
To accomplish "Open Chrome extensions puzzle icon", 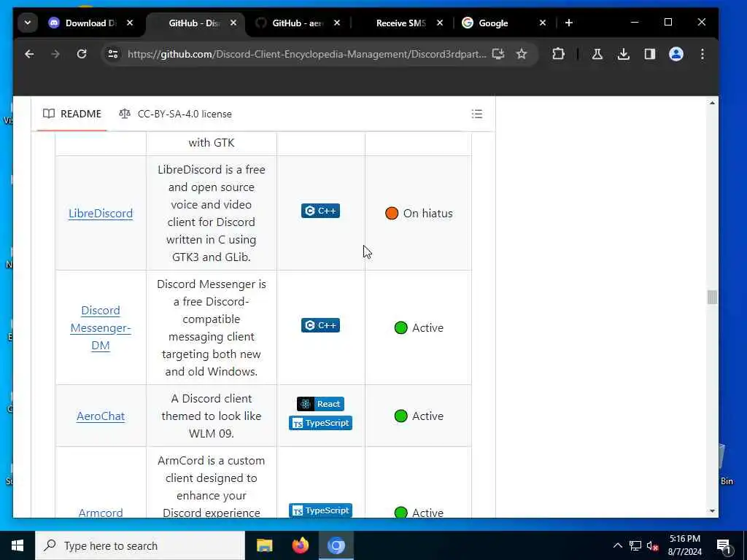I will click(558, 54).
